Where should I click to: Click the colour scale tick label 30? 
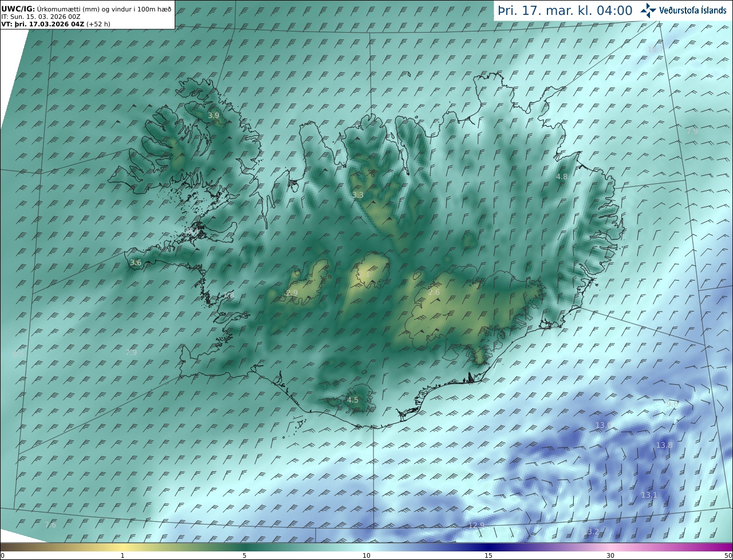(610, 555)
